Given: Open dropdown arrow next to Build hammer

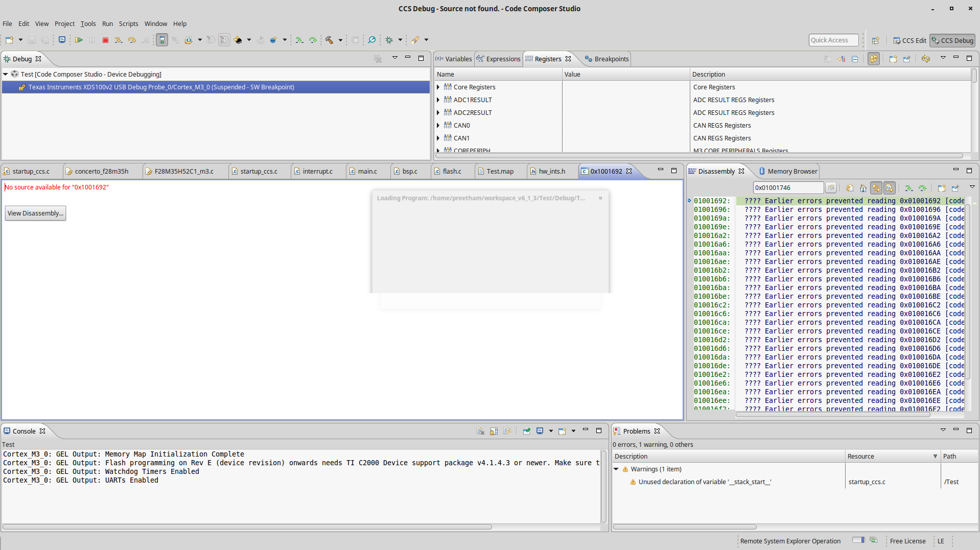Looking at the screenshot, I should click(x=340, y=40).
